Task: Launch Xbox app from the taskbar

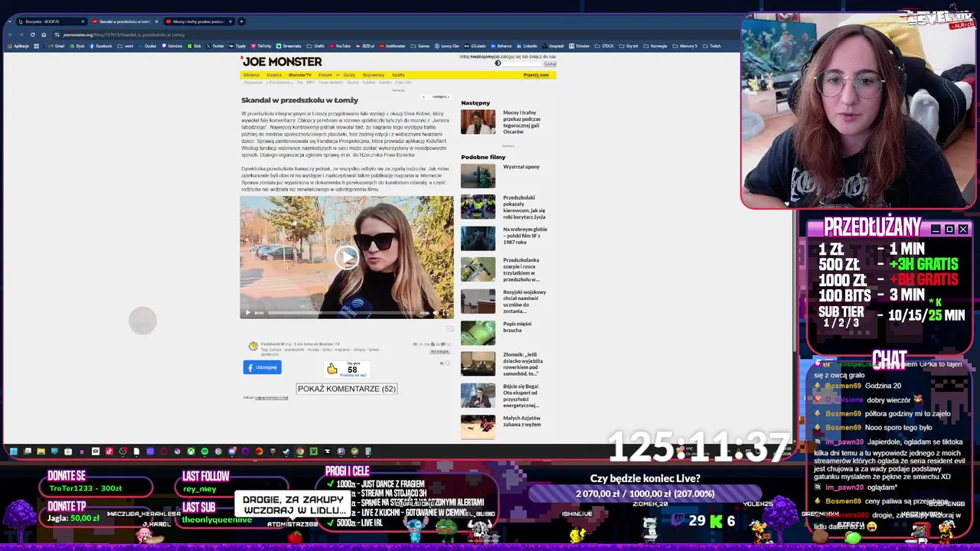Action: 191,452
